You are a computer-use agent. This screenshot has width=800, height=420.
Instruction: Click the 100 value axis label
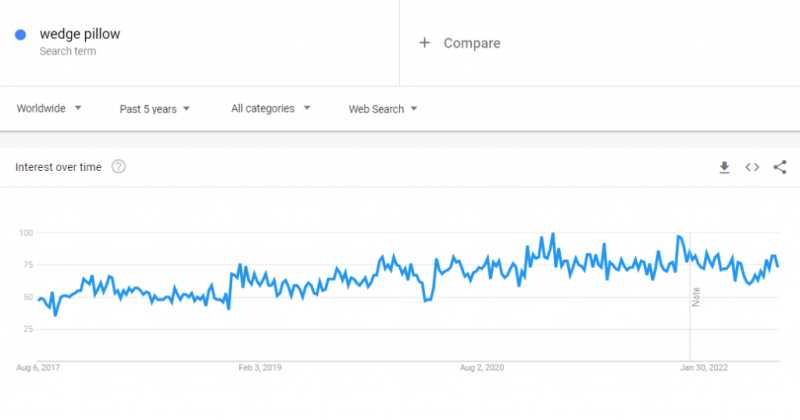[x=26, y=233]
